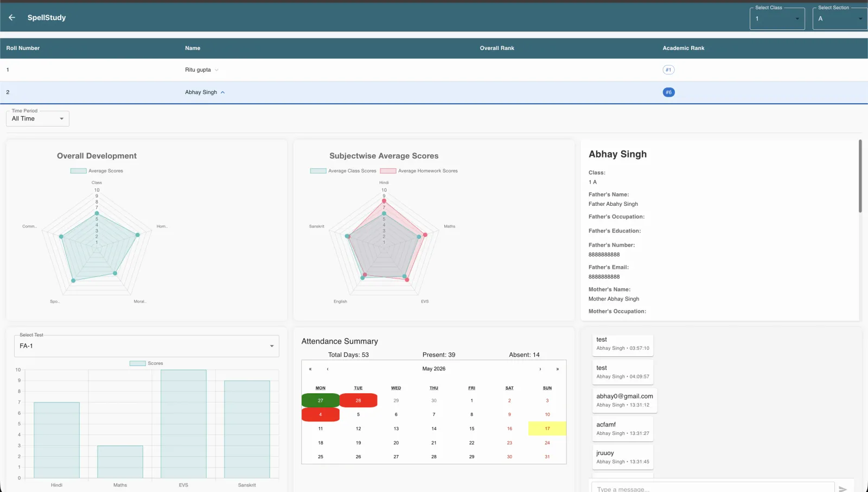The width and height of the screenshot is (868, 492).
Task: Click the Class point on Overall Development radar
Action: coord(97,213)
